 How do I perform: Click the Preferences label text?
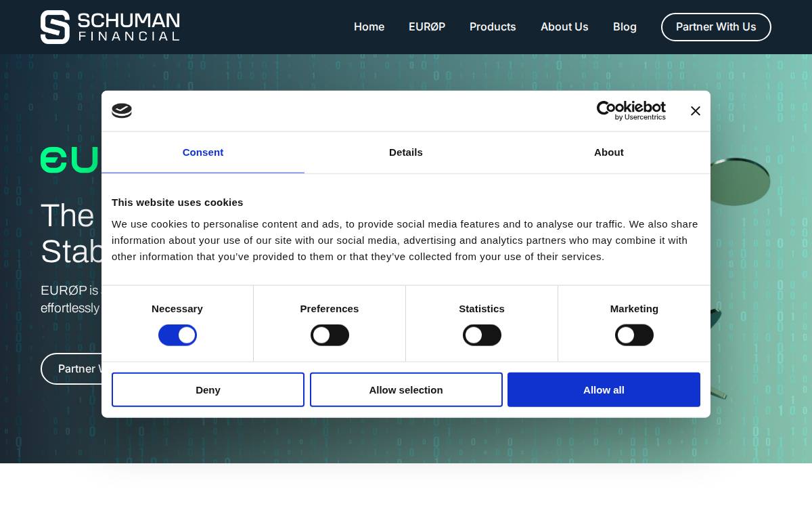coord(330,309)
